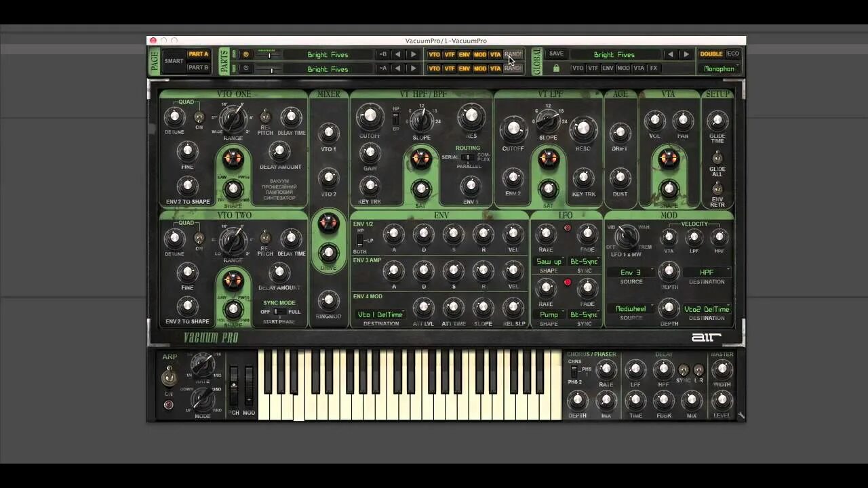868x488 pixels.
Task: Click the HPF Gain knob
Action: click(x=370, y=154)
